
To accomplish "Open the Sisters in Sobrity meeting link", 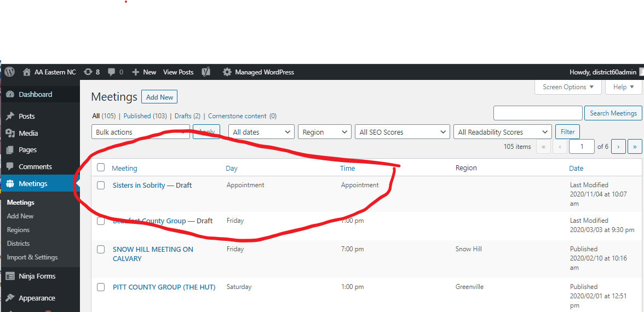I will point(139,186).
